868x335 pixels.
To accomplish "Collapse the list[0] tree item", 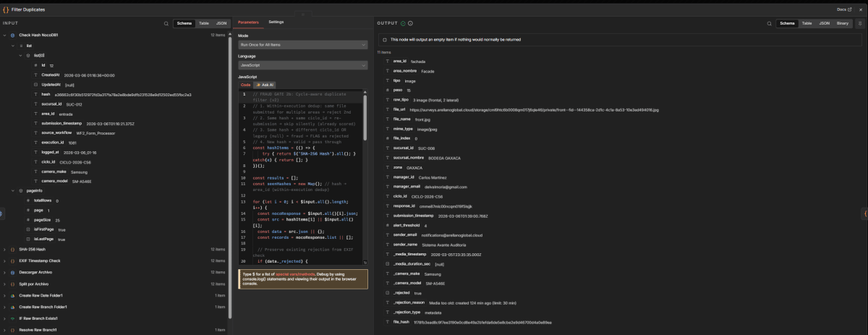I will coord(20,55).
